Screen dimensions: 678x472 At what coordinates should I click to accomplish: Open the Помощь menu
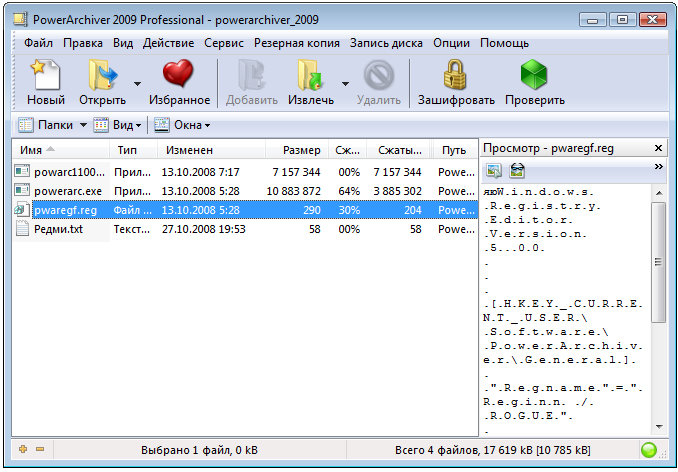[505, 43]
